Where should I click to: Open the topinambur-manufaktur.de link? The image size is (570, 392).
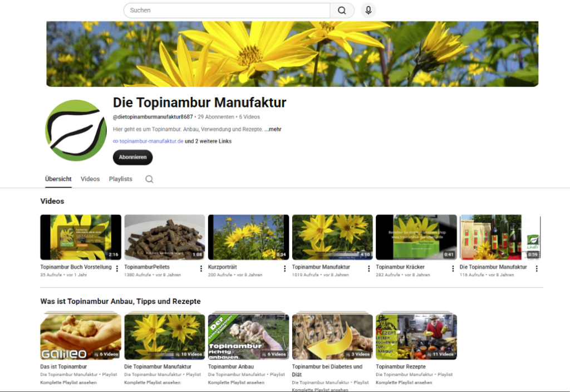pos(151,141)
